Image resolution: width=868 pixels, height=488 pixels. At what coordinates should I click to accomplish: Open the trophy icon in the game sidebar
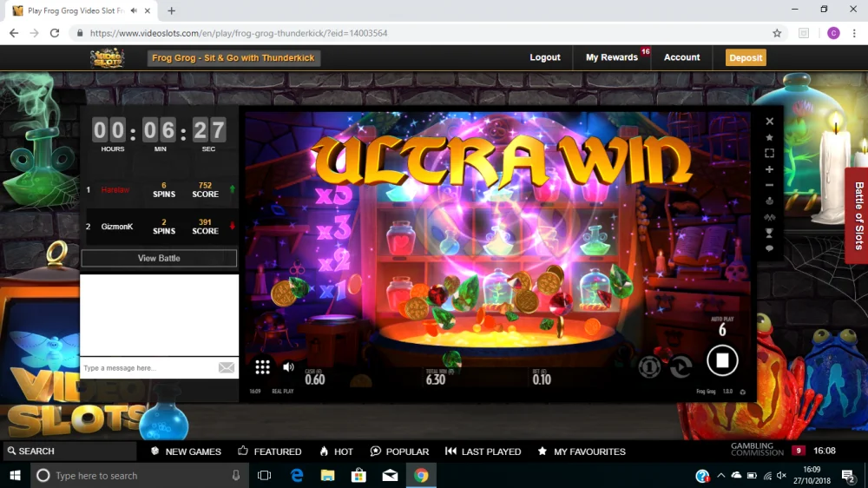[x=769, y=234]
